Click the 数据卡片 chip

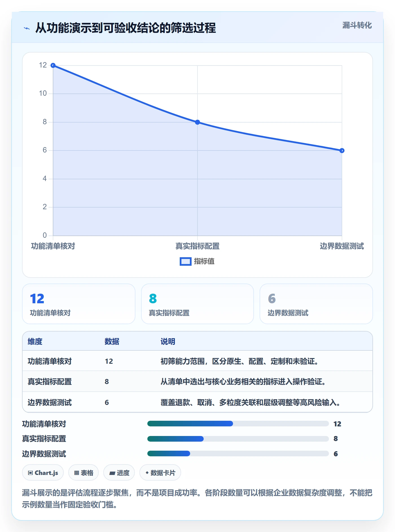(x=160, y=472)
